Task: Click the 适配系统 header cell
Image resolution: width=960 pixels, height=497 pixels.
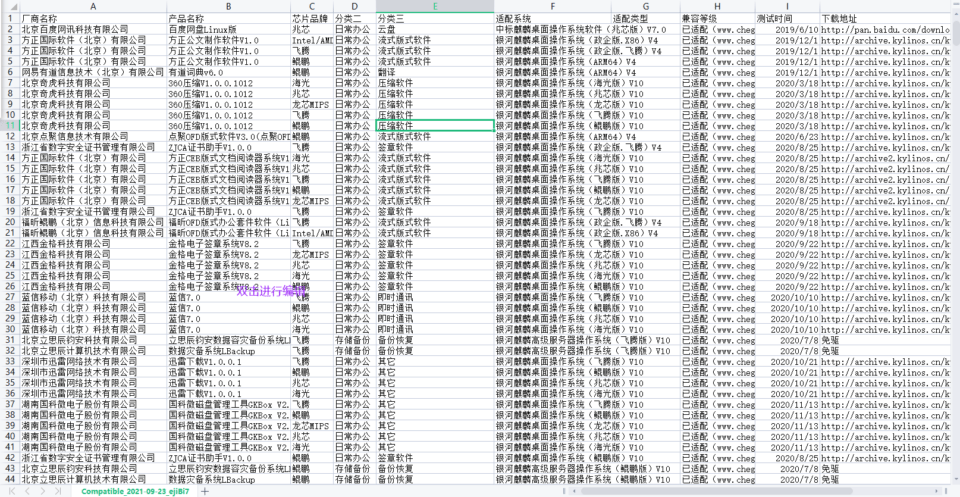Action: [552, 19]
